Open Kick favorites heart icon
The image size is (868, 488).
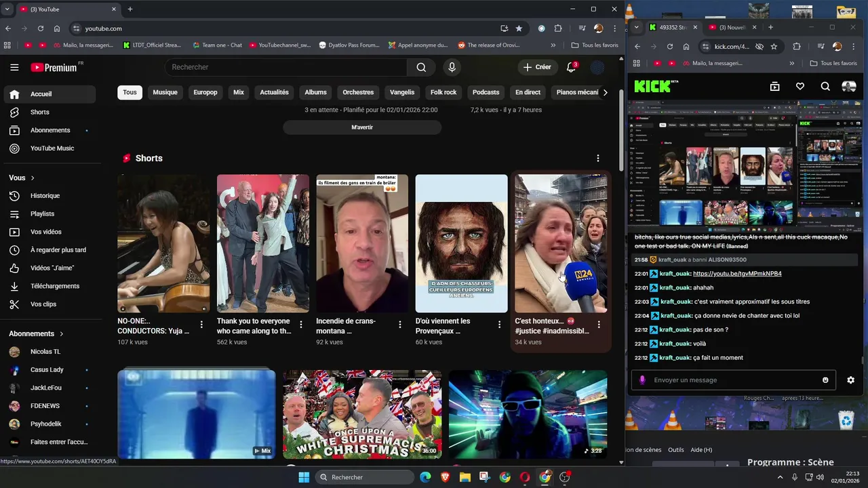click(800, 86)
